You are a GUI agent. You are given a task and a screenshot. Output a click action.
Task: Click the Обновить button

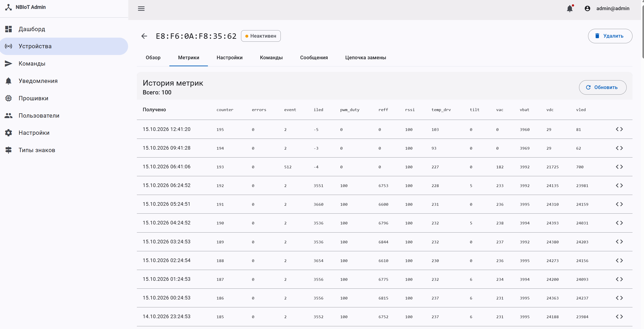[603, 87]
